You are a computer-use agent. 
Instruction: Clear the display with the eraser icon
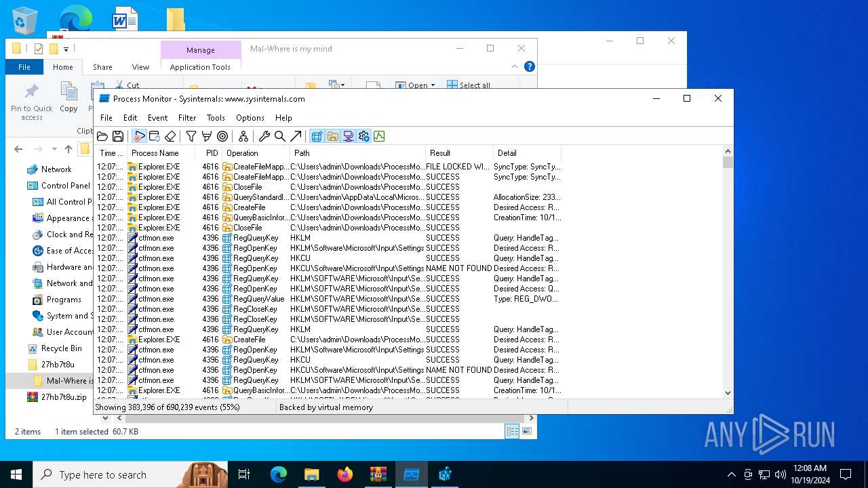coord(170,136)
